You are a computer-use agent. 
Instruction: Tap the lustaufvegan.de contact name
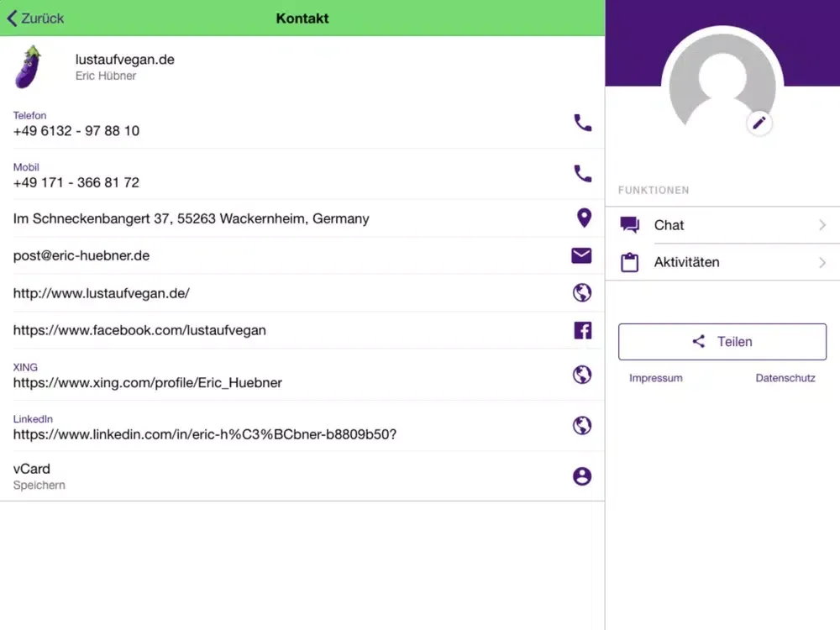[x=125, y=60]
